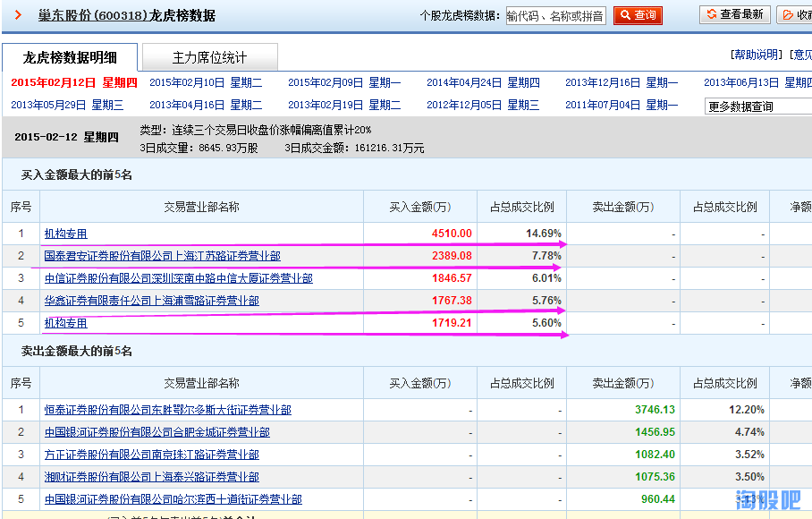812x519 pixels.
Task: Open 中国银河证券合肥金城证券营业部 link
Action: pyautogui.click(x=156, y=432)
